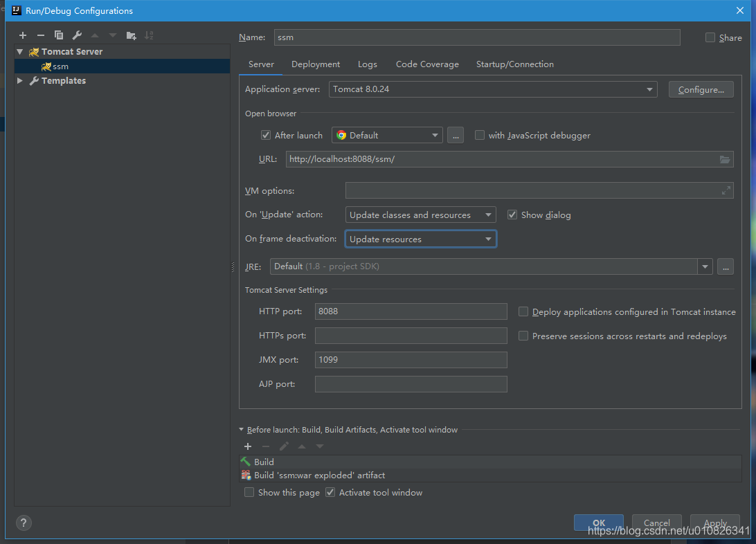Add a before-launch task

[248, 446]
